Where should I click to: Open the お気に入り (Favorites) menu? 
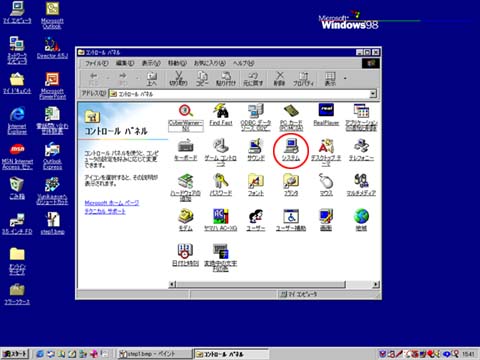point(210,63)
